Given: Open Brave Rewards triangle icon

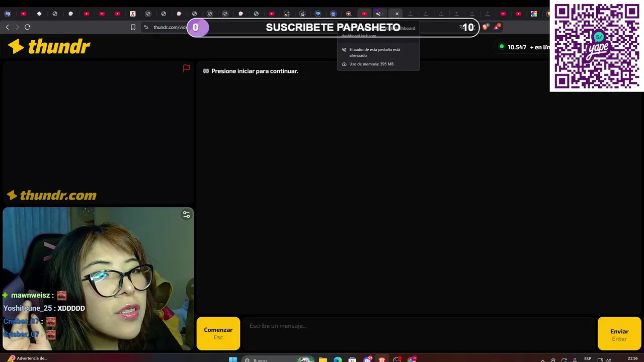Looking at the screenshot, I should [497, 27].
